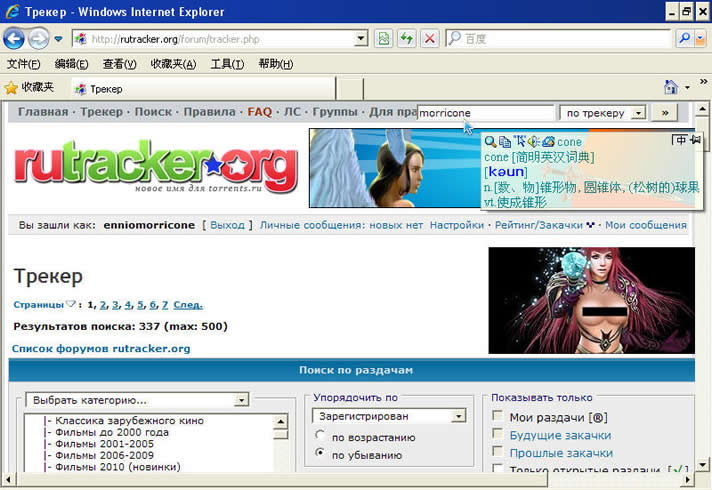Screen dimensions: 712x490
Task: Open the по трекеру search scope dropdown
Action: tap(603, 113)
